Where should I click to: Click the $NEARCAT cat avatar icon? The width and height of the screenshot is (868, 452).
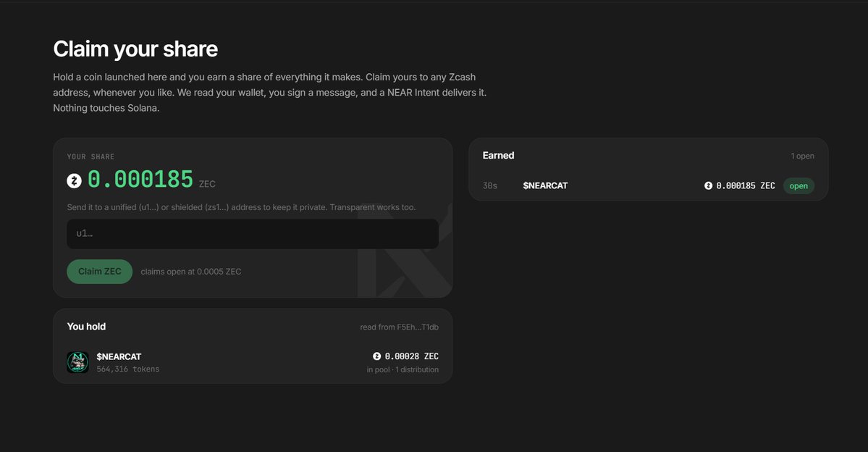tap(78, 362)
